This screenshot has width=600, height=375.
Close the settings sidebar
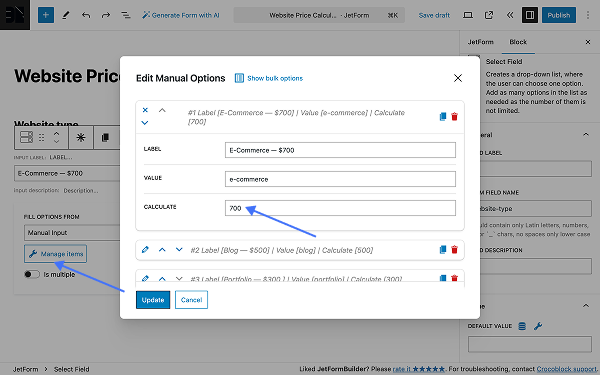click(588, 42)
